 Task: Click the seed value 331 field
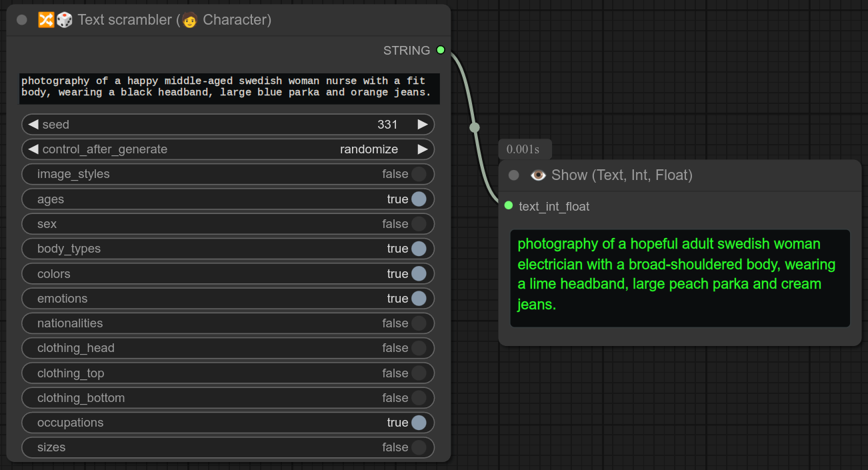click(387, 125)
